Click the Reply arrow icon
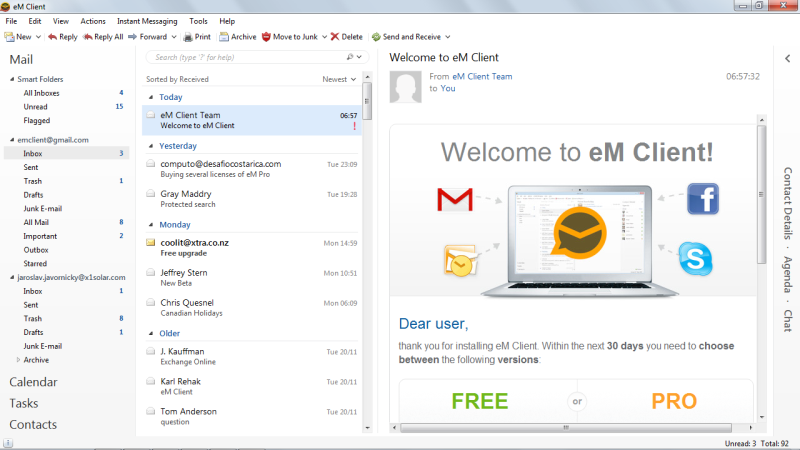The width and height of the screenshot is (800, 450). tap(52, 37)
